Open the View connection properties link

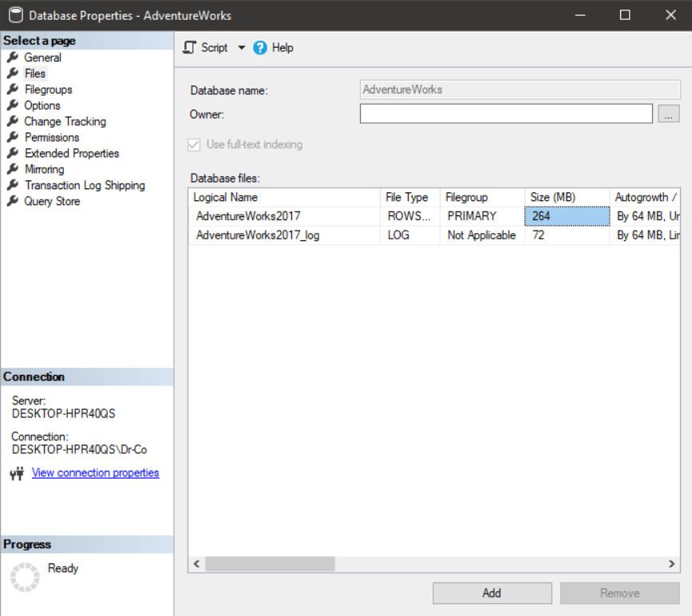coord(95,472)
